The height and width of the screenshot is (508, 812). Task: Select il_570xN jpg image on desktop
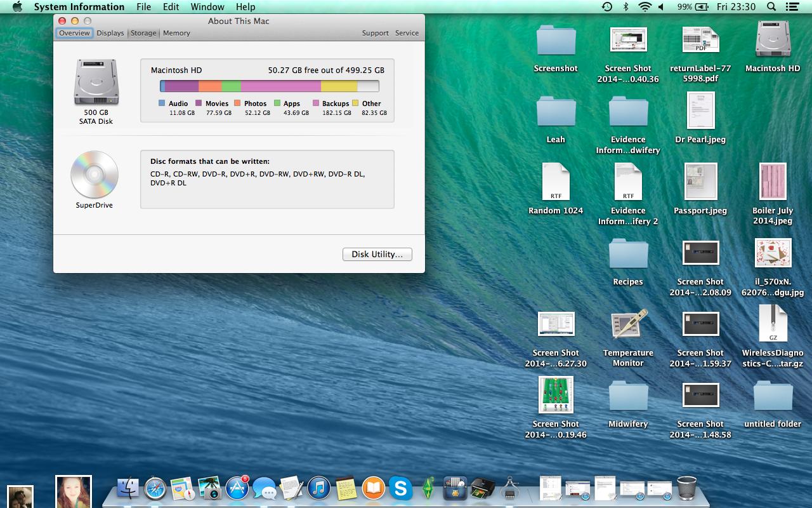[x=773, y=253]
